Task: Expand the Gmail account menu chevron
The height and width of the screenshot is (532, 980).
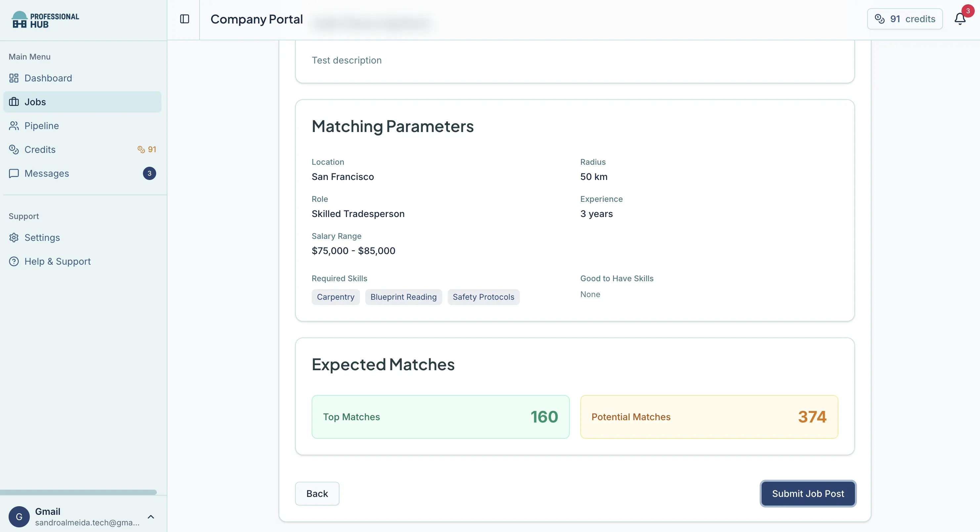Action: coord(151,517)
